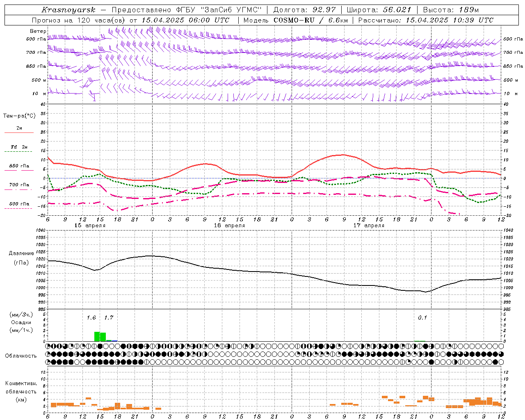The image size is (525, 420).
Task: Click the left 1040 pressure axis value
Action: point(40,231)
